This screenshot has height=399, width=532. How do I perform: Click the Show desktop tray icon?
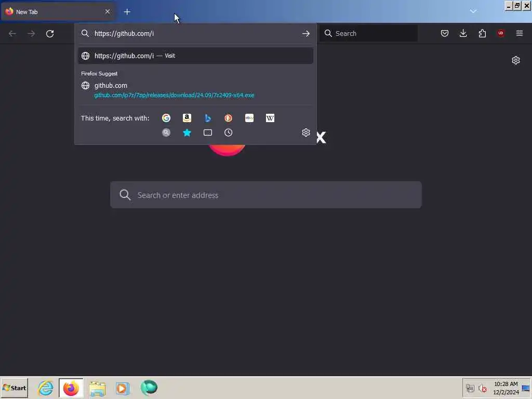click(526, 388)
